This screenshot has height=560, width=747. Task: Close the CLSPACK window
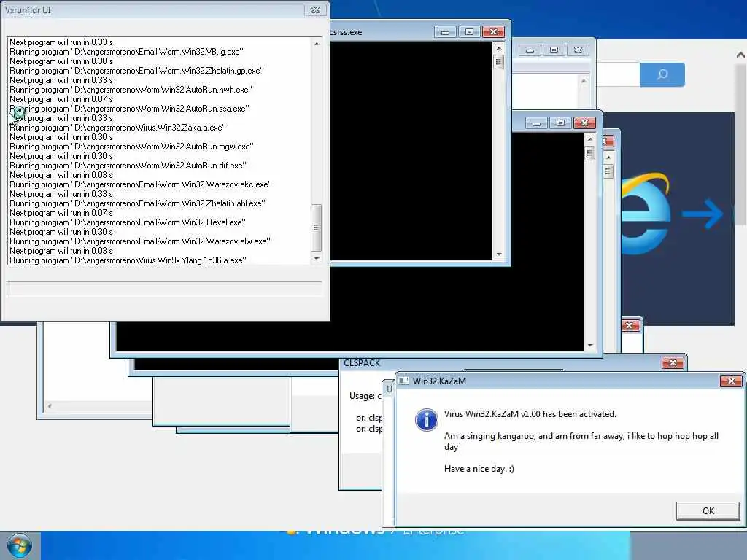[673, 363]
